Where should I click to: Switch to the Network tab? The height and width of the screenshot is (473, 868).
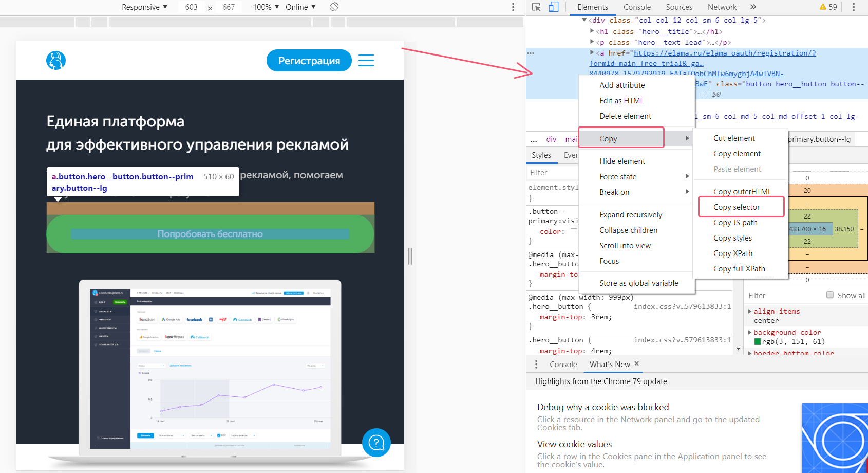tap(722, 7)
